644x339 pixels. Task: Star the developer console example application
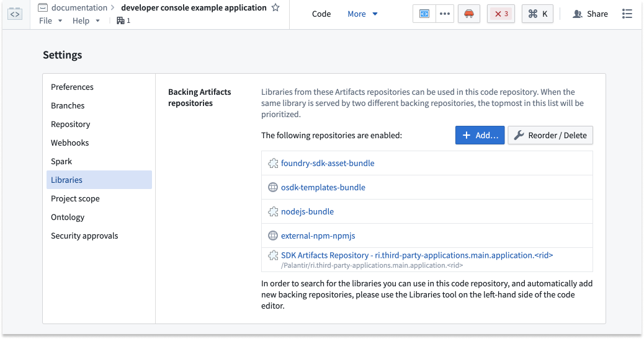[275, 7]
